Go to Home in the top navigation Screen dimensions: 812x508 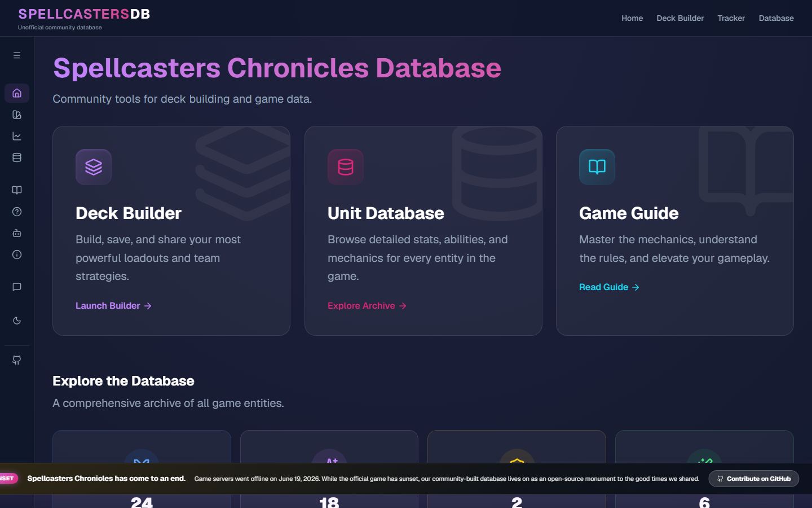632,18
